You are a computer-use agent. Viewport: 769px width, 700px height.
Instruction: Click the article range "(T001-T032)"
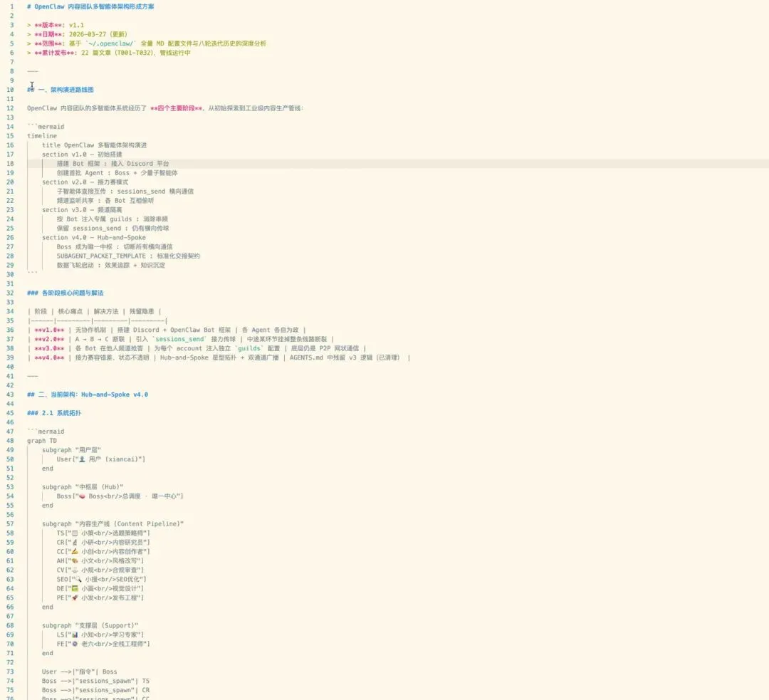135,53
